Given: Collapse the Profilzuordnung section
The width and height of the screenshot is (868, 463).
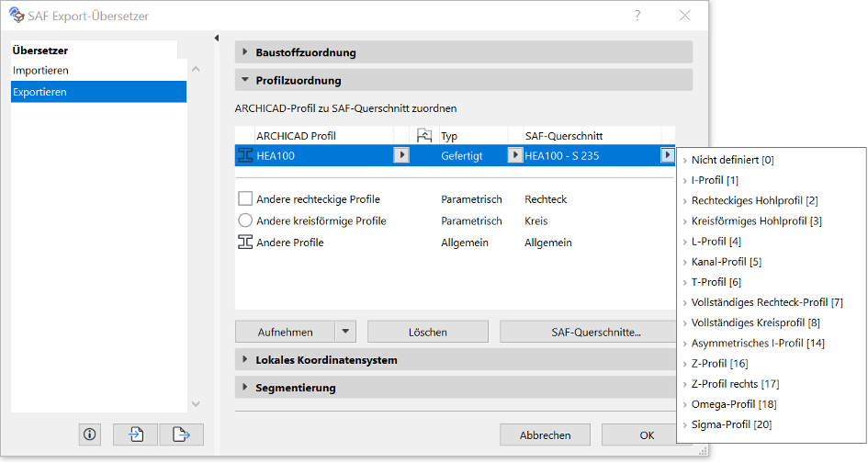Looking at the screenshot, I should click(x=245, y=80).
